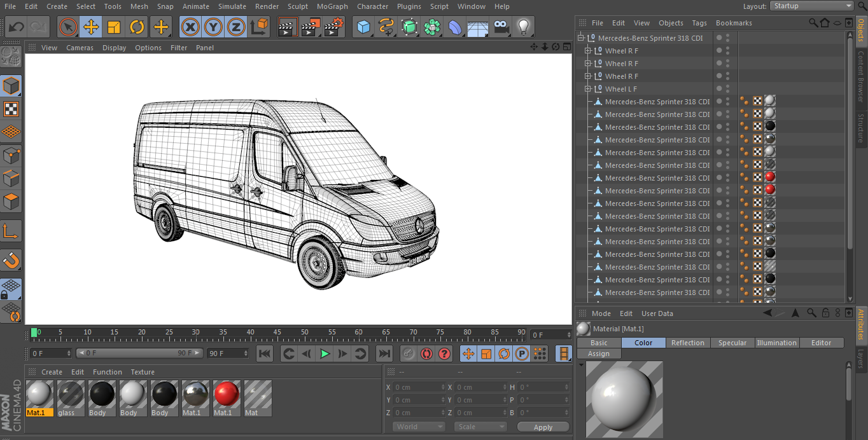The image size is (868, 440).
Task: Expand the Wheel L F object
Action: click(588, 89)
